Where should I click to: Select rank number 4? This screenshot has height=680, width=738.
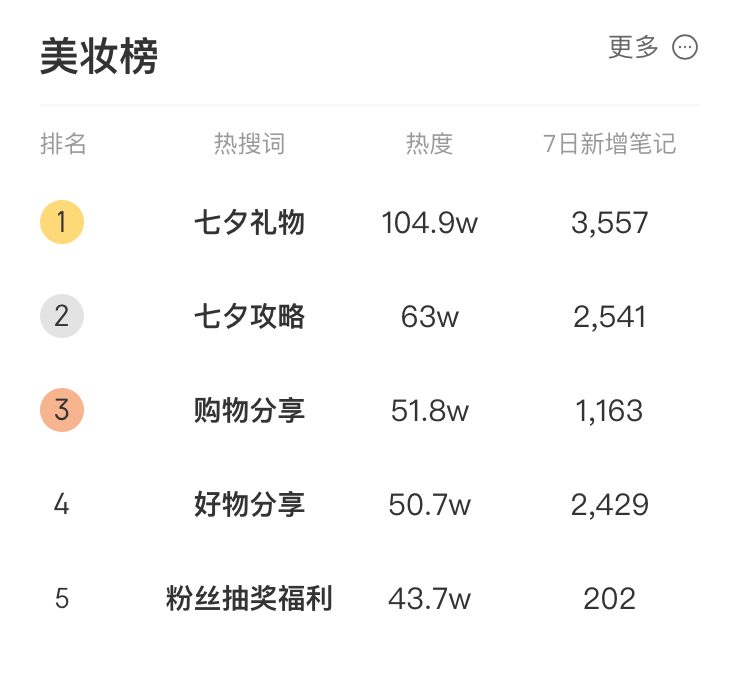(62, 504)
